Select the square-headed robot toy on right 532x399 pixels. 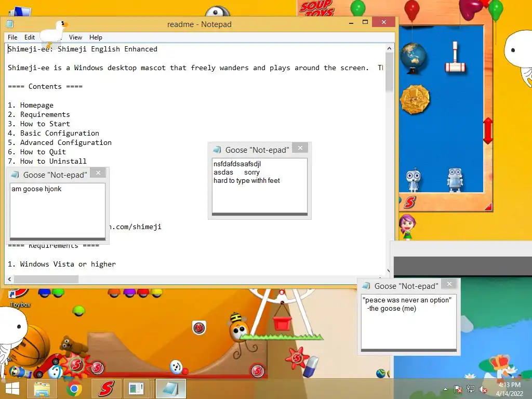pyautogui.click(x=455, y=179)
